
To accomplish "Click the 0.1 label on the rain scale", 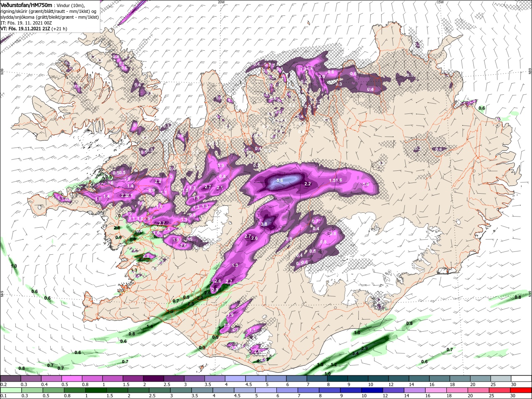I will [4, 396].
